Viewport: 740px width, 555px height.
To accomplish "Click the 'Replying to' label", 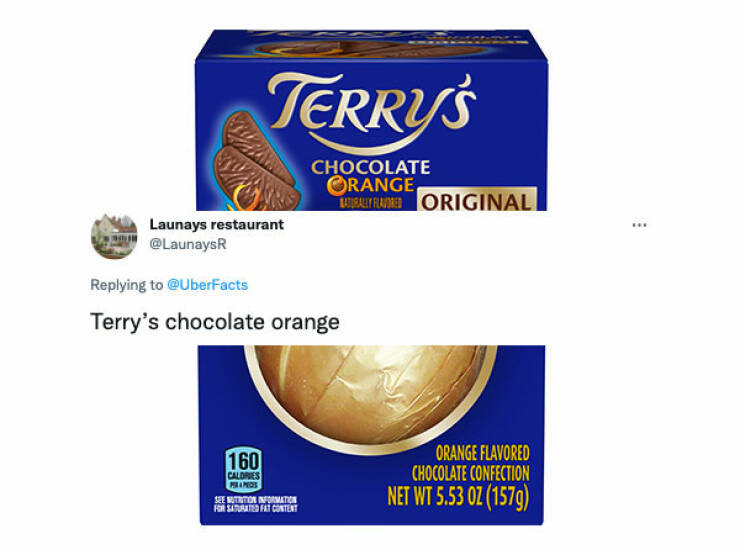I will [126, 285].
